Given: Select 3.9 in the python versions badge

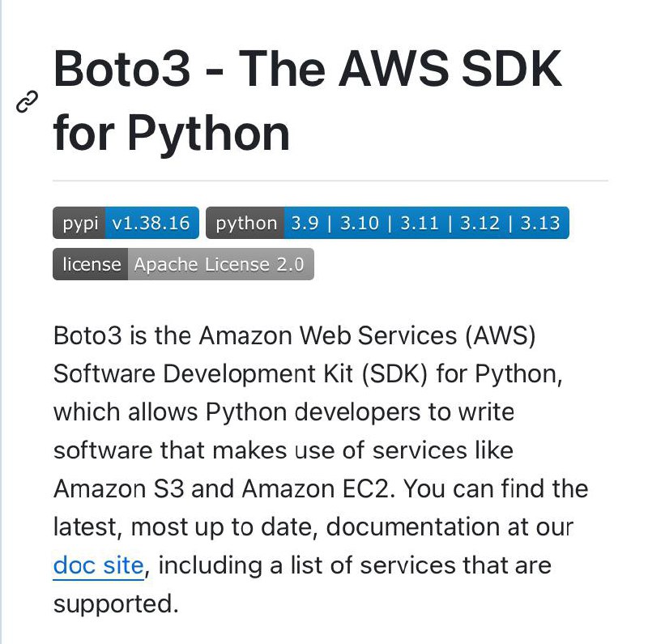Looking at the screenshot, I should 305,224.
